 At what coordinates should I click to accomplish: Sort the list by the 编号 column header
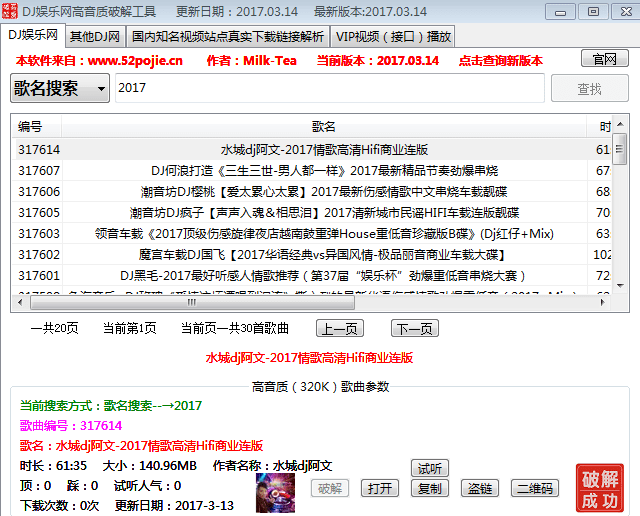coord(30,127)
